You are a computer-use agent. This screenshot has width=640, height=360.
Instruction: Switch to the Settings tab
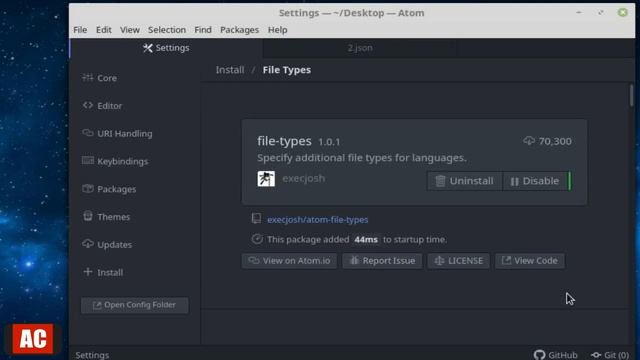[x=166, y=48]
